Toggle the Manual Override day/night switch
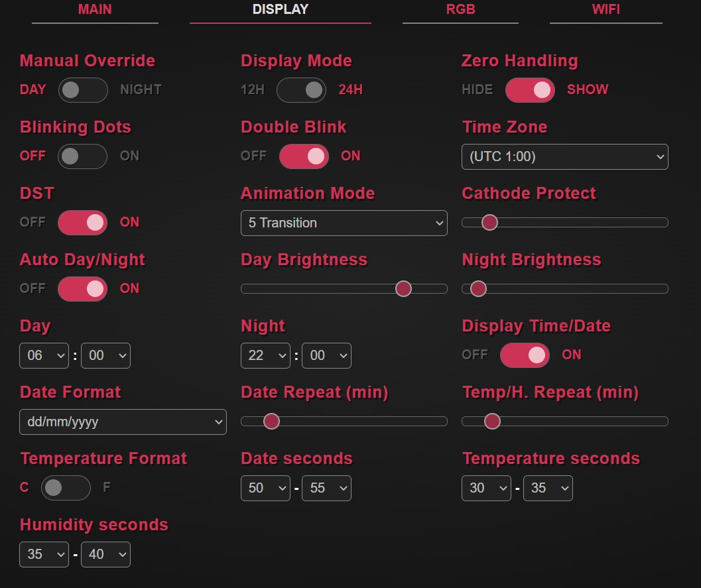Image resolution: width=701 pixels, height=588 pixels. [83, 90]
